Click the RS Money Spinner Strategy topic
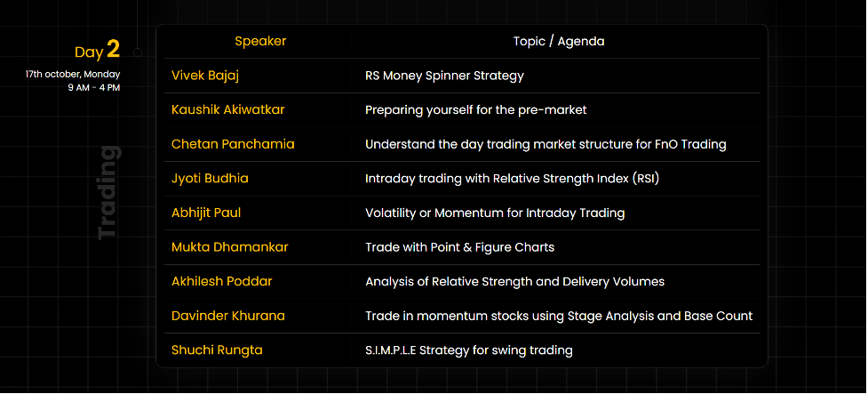The image size is (868, 394). pyautogui.click(x=444, y=76)
